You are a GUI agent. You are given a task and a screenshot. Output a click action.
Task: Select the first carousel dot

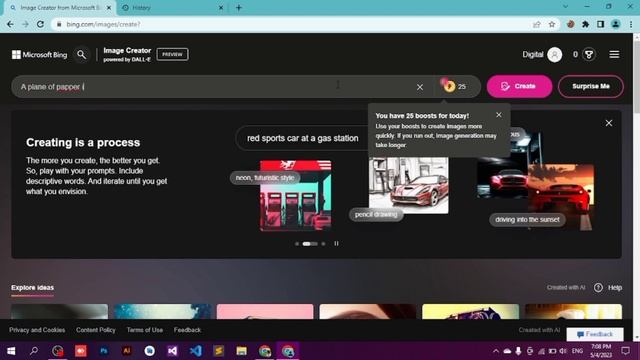coord(297,244)
